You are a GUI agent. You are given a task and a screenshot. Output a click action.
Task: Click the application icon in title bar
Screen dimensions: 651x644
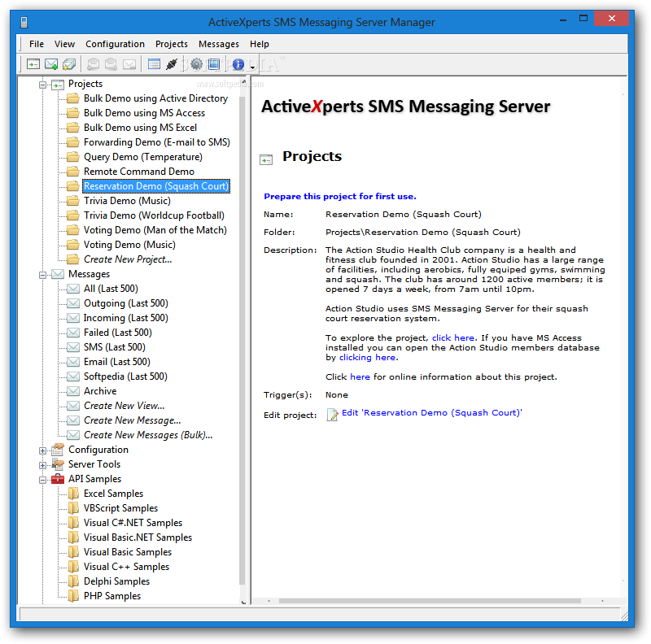[24, 22]
